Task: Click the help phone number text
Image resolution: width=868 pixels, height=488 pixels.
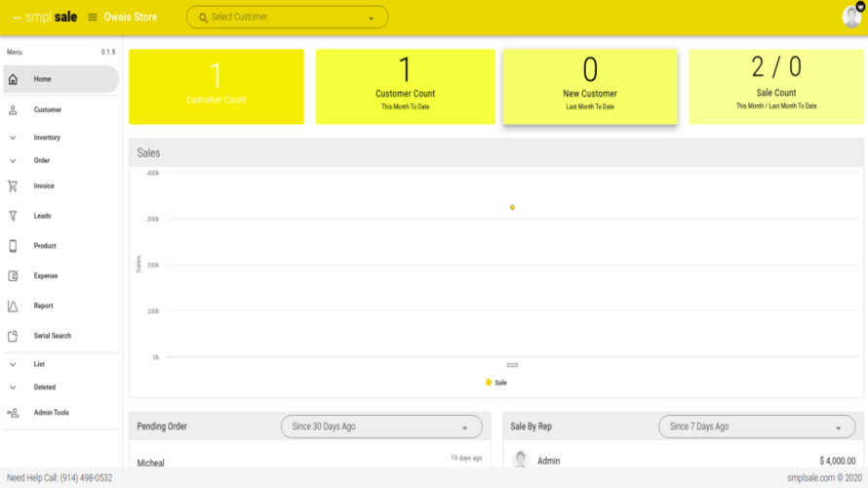Action: click(86, 478)
